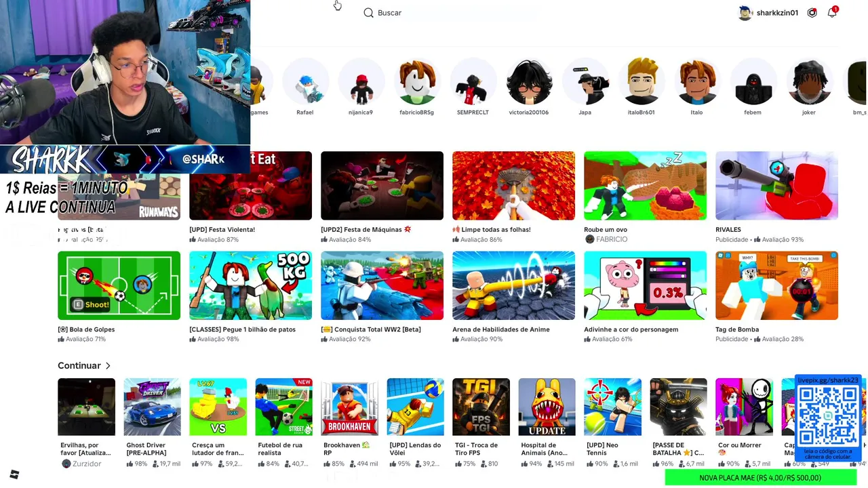Select friend italoBr601's avatar
Viewport: 868px width, 488px height.
click(x=641, y=81)
